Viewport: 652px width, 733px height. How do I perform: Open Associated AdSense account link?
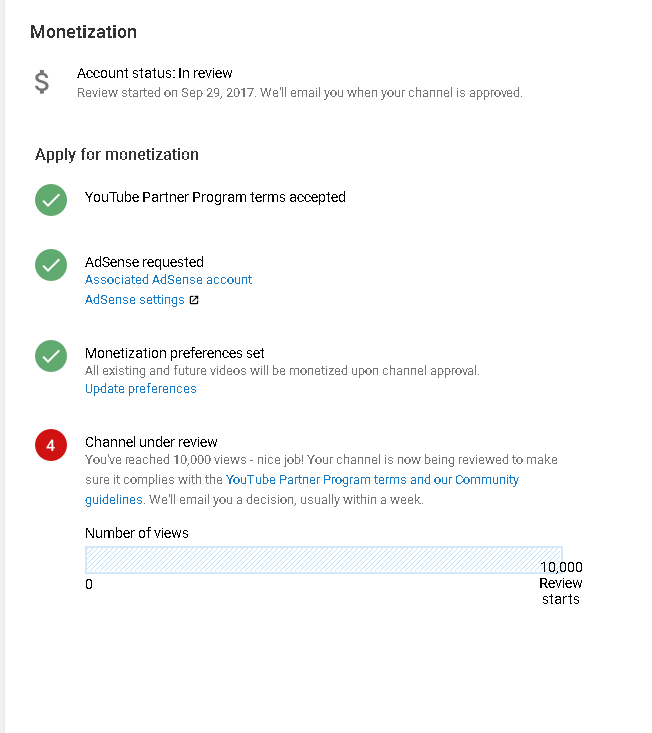pyautogui.click(x=168, y=280)
